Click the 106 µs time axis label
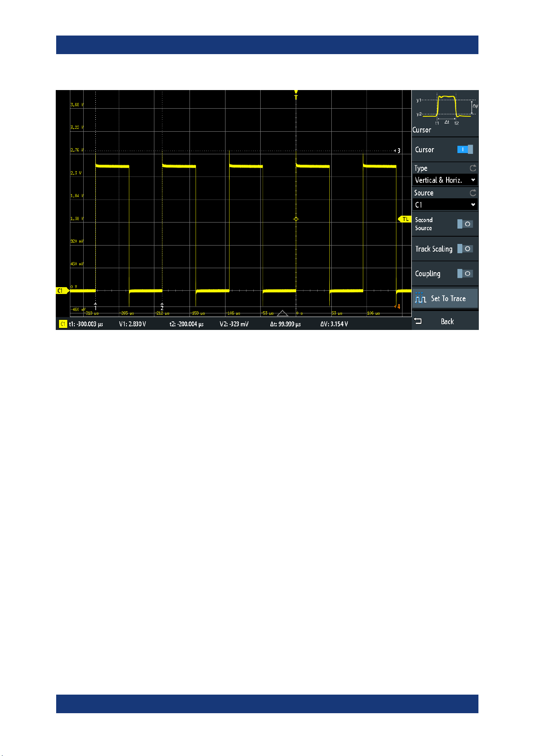Image resolution: width=535 pixels, height=756 pixels. tap(373, 313)
